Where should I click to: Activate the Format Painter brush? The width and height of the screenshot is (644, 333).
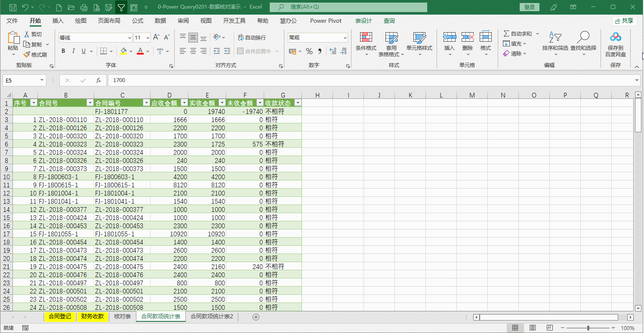coord(35,55)
